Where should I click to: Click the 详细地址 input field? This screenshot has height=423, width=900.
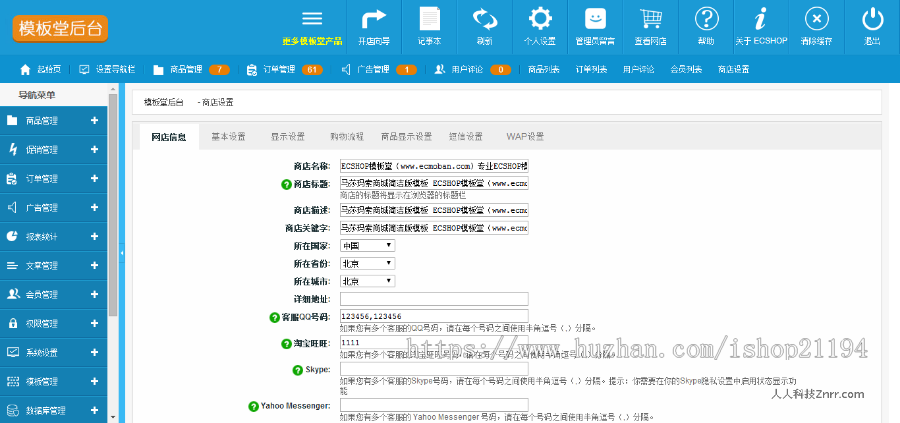434,299
